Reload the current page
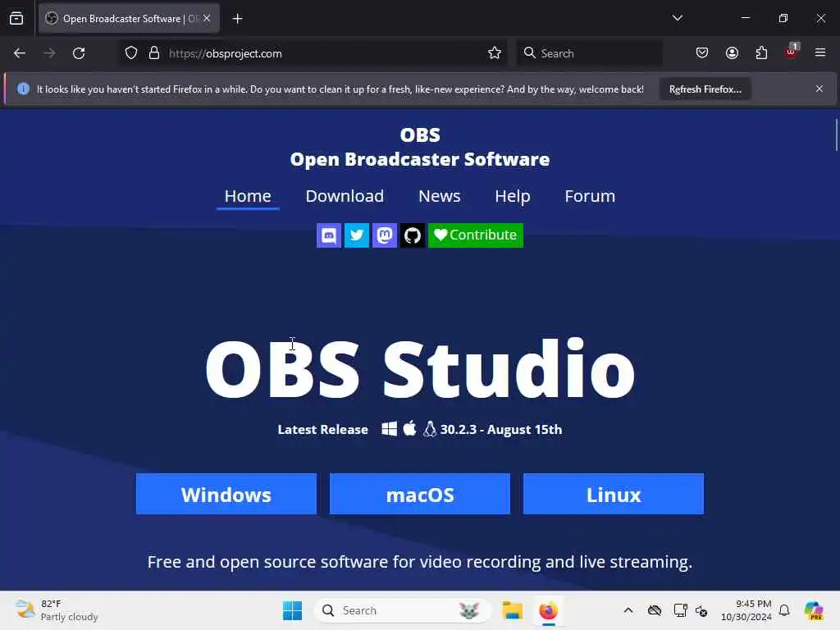The height and width of the screenshot is (630, 840). 79,53
